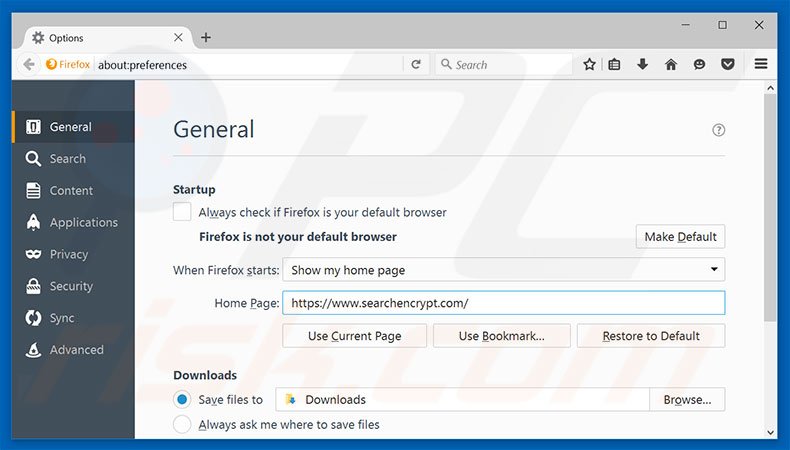Click Make Default button
This screenshot has height=450, width=790.
[x=680, y=236]
